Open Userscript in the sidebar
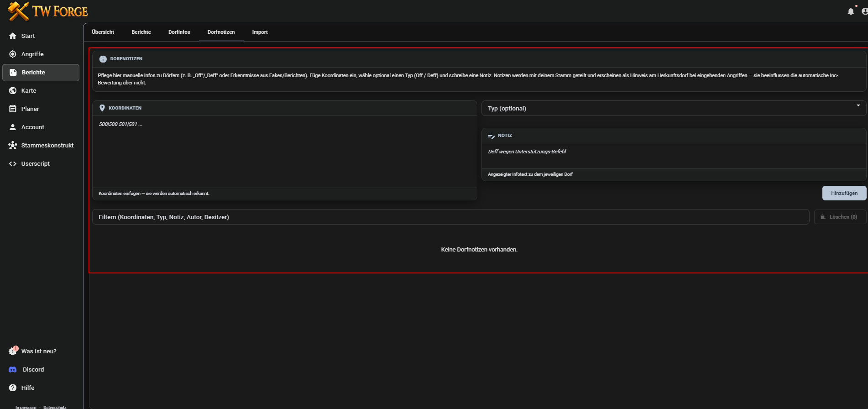This screenshot has height=409, width=868. coord(41,163)
